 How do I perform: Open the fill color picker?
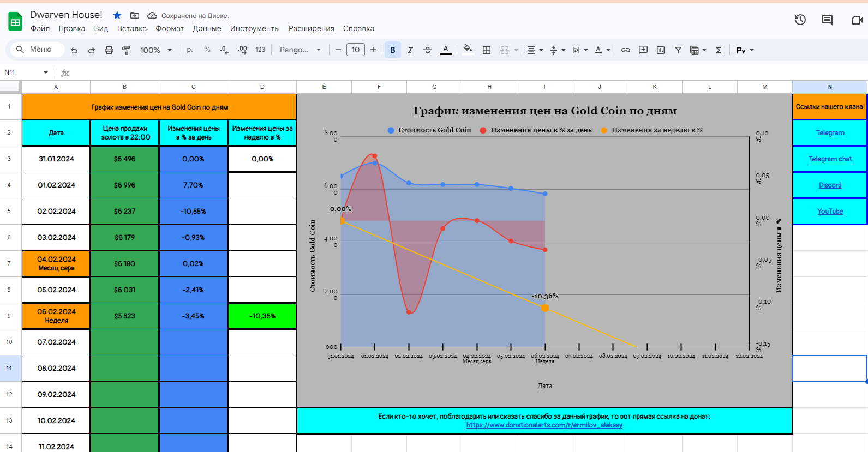[x=468, y=50]
